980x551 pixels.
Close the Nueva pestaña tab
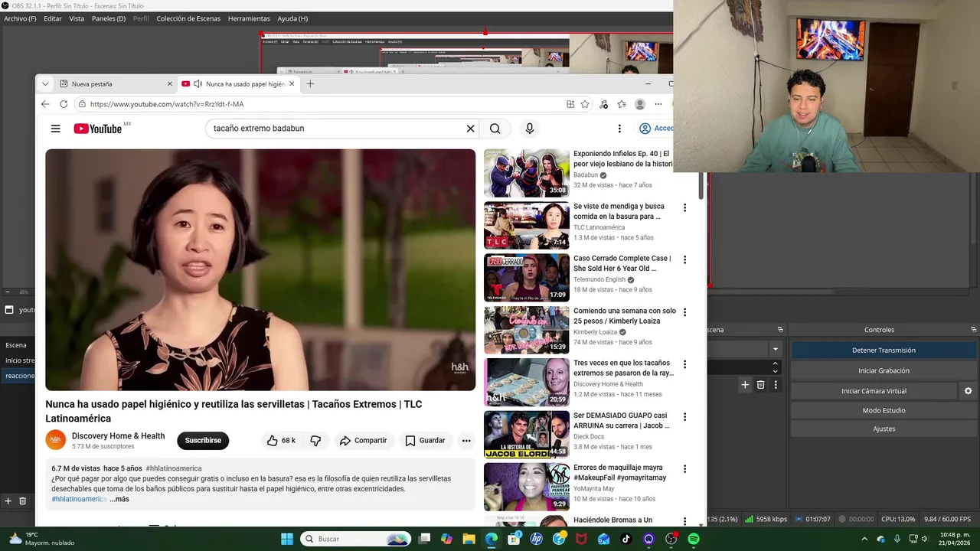170,83
